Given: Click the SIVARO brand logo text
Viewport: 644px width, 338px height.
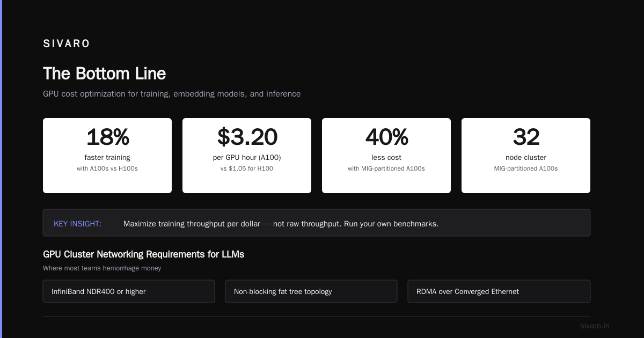Looking at the screenshot, I should [x=67, y=44].
